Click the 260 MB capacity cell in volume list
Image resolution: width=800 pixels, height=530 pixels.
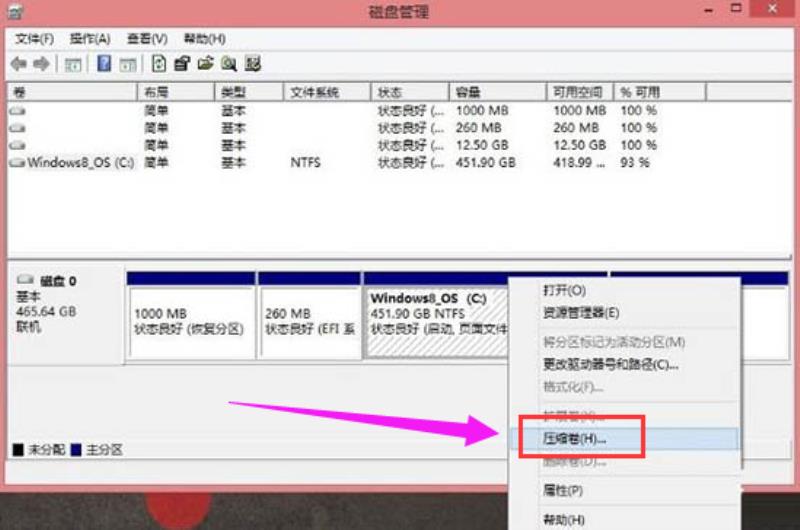pos(479,128)
